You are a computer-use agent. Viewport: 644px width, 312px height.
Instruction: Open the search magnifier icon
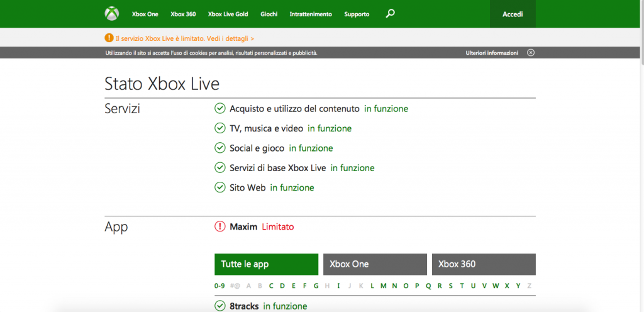tap(390, 14)
